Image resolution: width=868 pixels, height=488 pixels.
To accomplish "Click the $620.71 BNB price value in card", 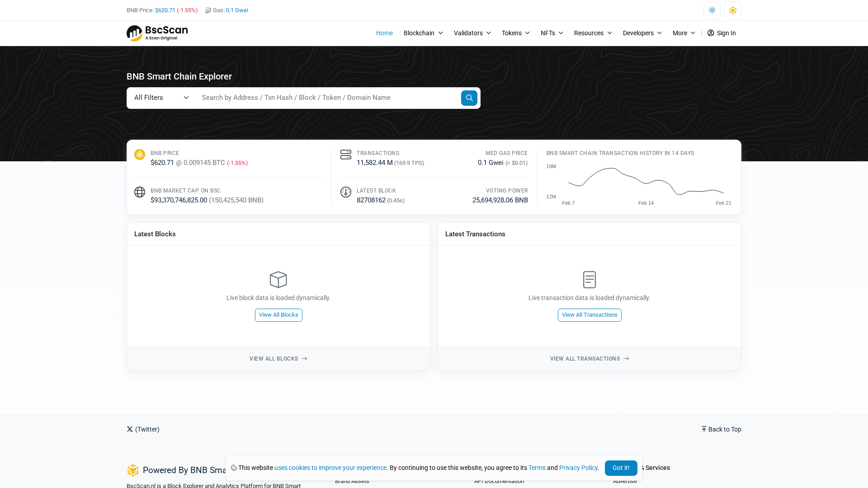I will [x=162, y=163].
